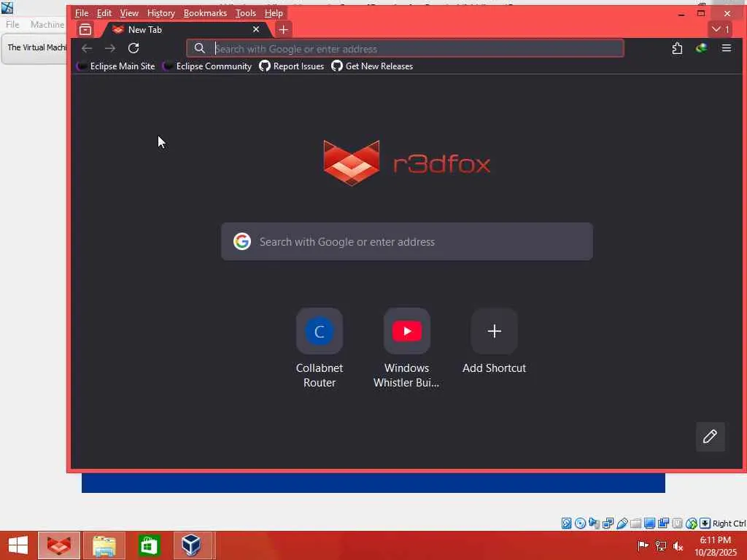Open the Edit menu
Screen dimensions: 747x560
[x=104, y=13]
